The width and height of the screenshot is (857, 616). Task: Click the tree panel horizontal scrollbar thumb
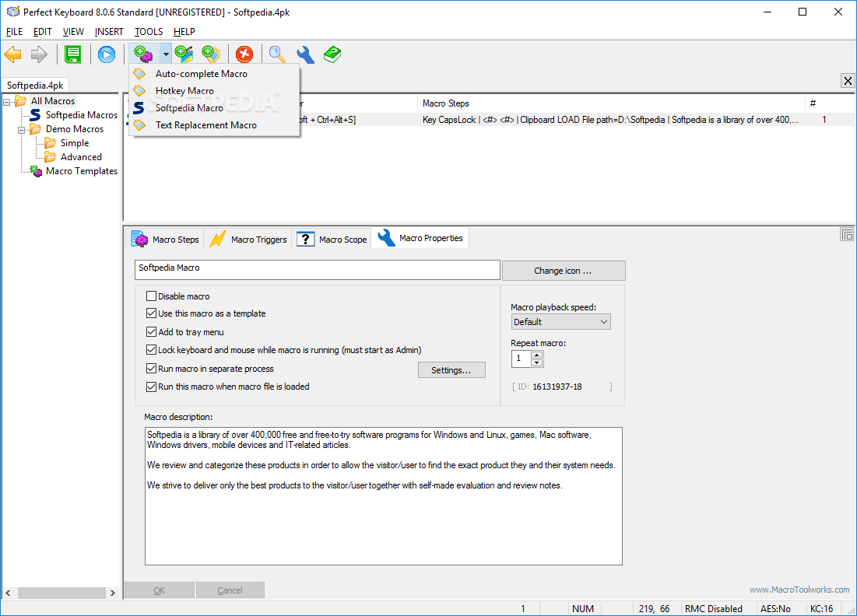[61, 593]
